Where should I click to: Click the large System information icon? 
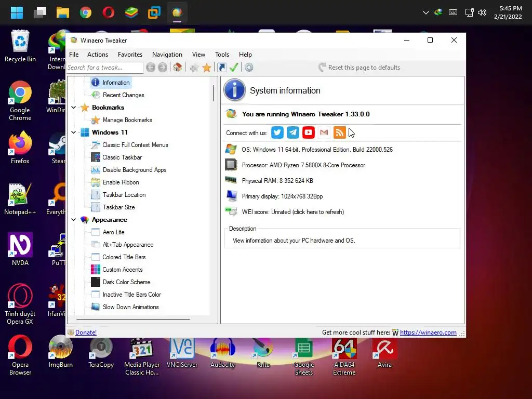click(x=234, y=90)
